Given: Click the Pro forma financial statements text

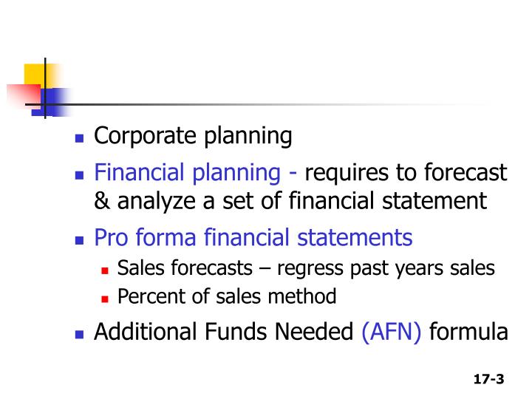Looking at the screenshot, I should 253,237.
